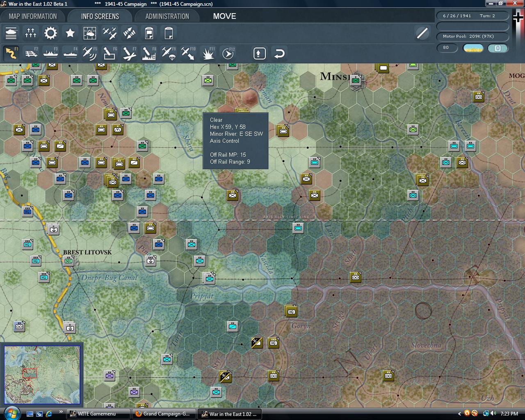Open the production gear icon screen

pyautogui.click(x=50, y=33)
